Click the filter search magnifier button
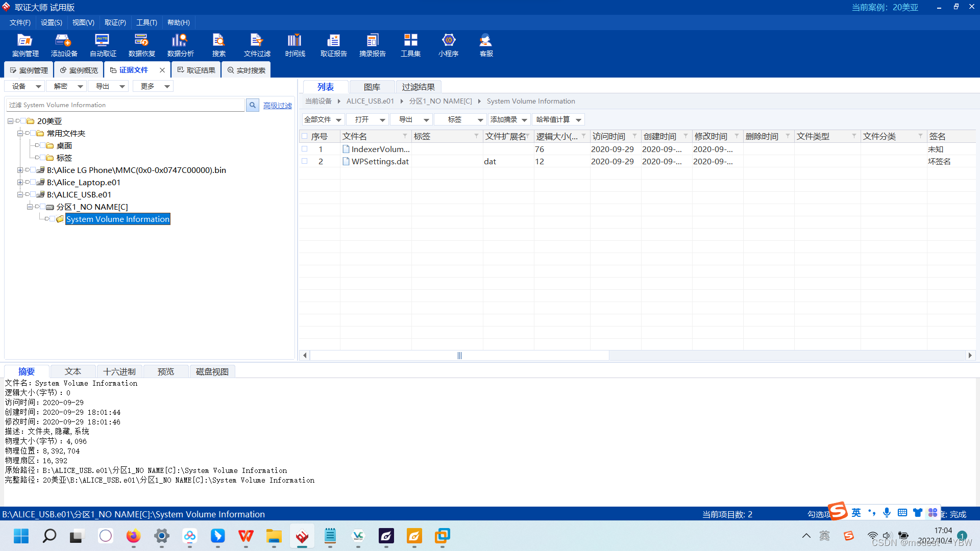This screenshot has width=980, height=551. pos(252,105)
